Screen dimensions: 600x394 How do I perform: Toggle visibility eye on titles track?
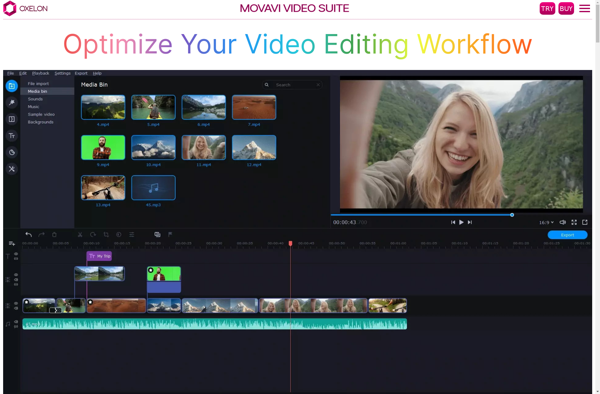16,254
